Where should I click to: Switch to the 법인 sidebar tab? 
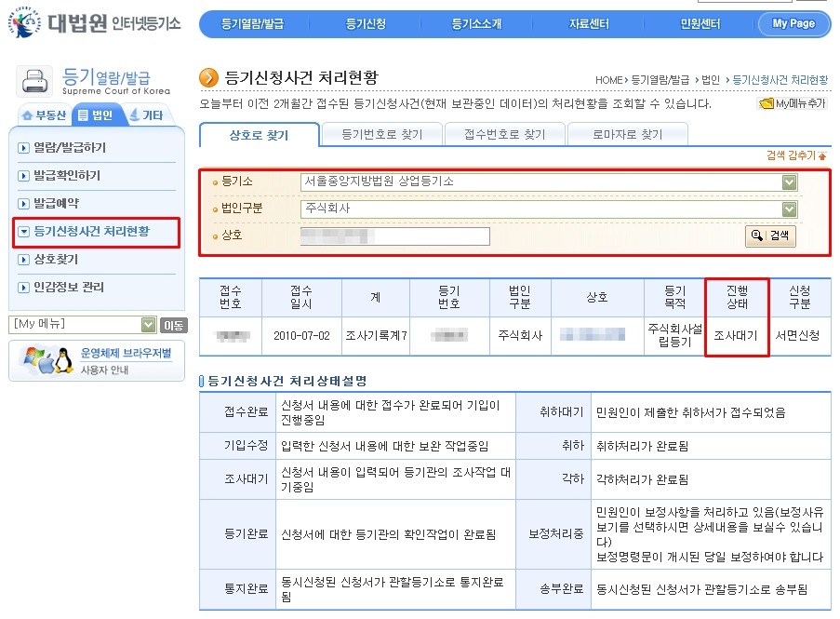click(x=96, y=115)
